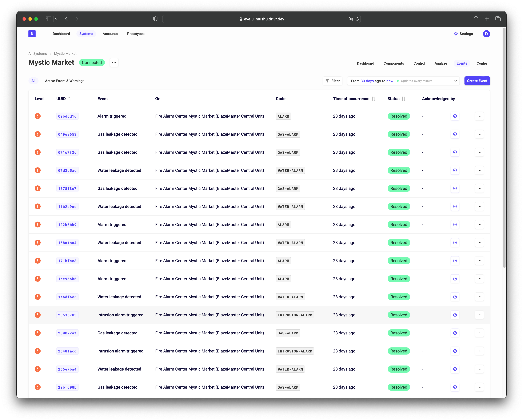Open the browser sidebar dropdown arrow
The width and height of the screenshot is (523, 420).
[x=56, y=19]
